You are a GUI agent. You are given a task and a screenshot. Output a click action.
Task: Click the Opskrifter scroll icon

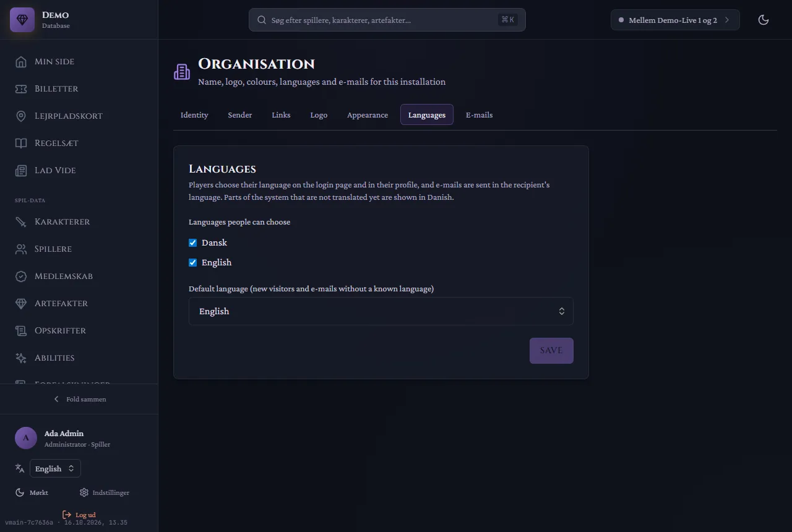tap(21, 330)
